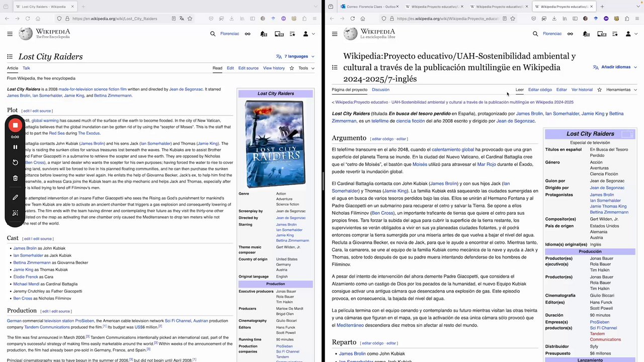Bookmark the Spanish page using the address bar star
644x362 pixels.
tap(513, 19)
